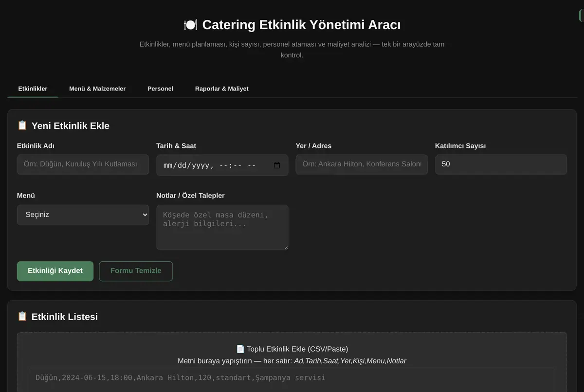Open the Menü & Malzemeler tab

pyautogui.click(x=97, y=89)
